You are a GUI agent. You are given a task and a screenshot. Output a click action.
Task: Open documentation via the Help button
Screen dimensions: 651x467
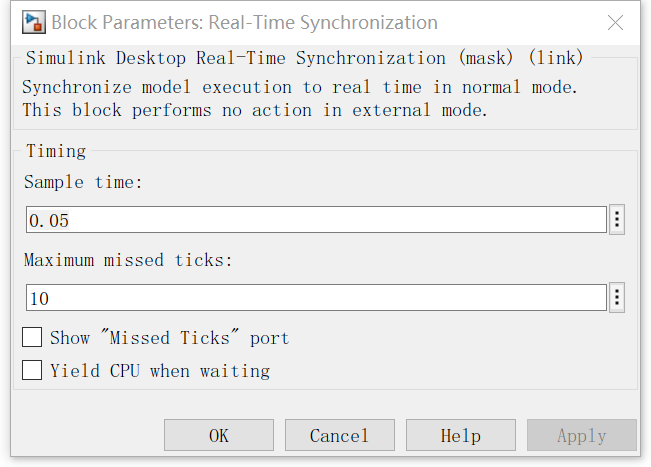pos(461,435)
